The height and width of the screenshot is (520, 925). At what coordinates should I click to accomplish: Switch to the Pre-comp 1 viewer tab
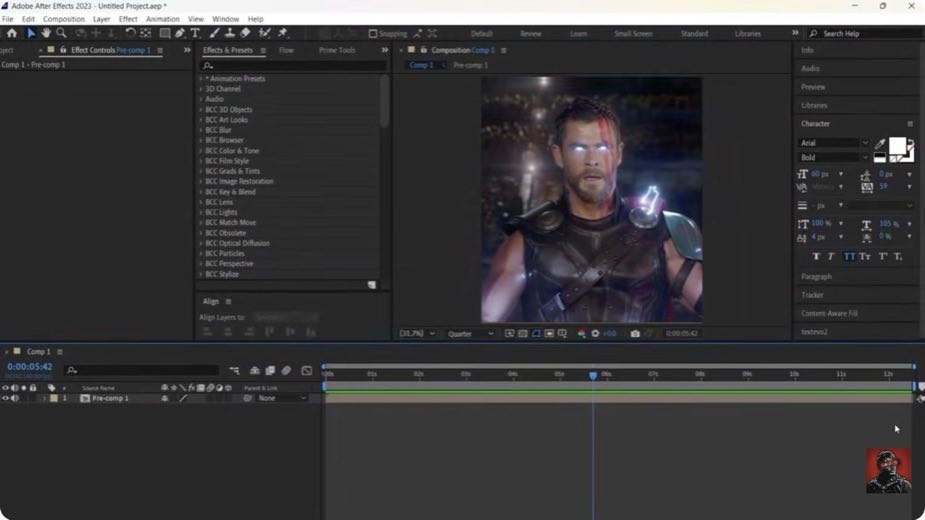pyautogui.click(x=470, y=65)
